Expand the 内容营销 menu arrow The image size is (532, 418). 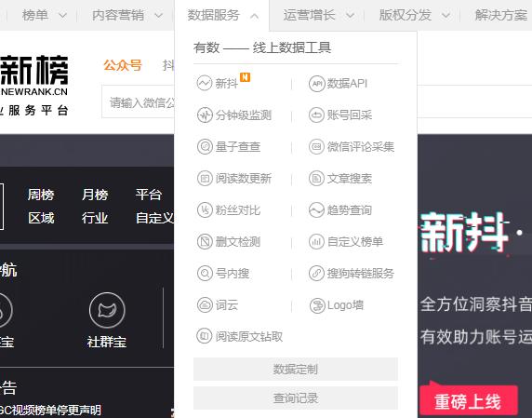pos(158,16)
